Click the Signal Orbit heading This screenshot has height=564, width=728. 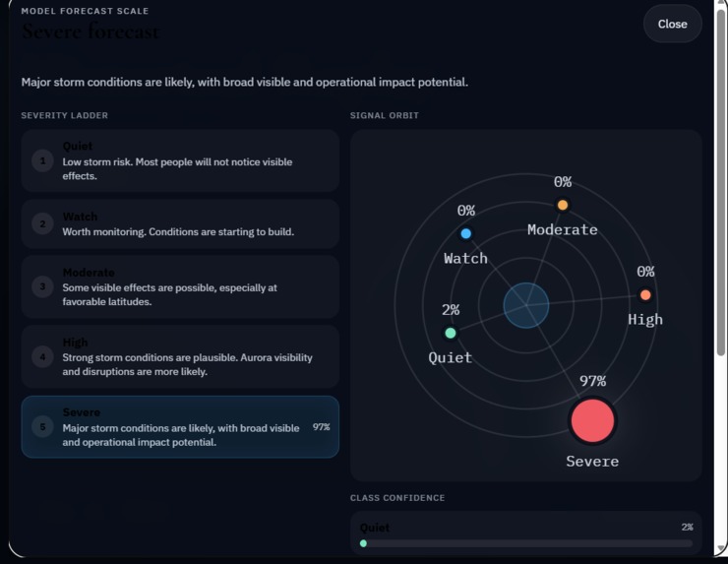tap(385, 115)
